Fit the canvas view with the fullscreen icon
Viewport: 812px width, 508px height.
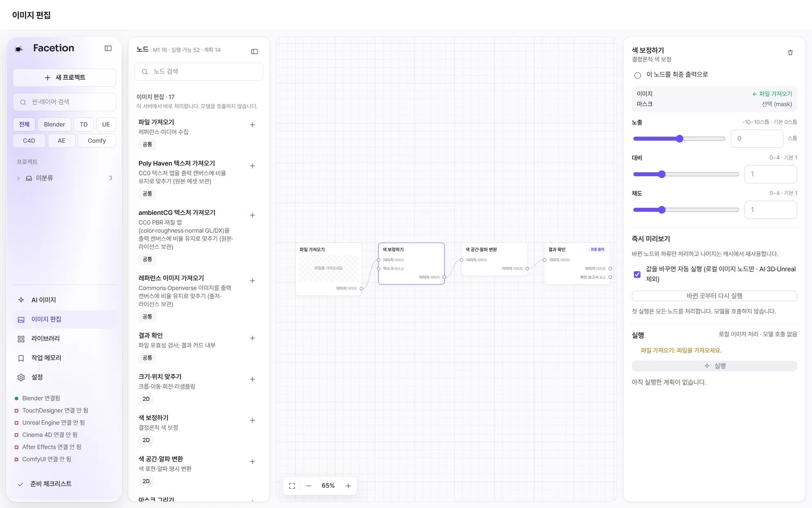292,486
